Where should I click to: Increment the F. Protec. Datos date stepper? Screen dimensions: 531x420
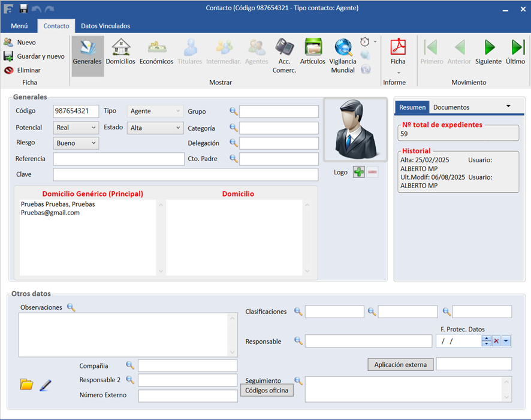(487, 339)
